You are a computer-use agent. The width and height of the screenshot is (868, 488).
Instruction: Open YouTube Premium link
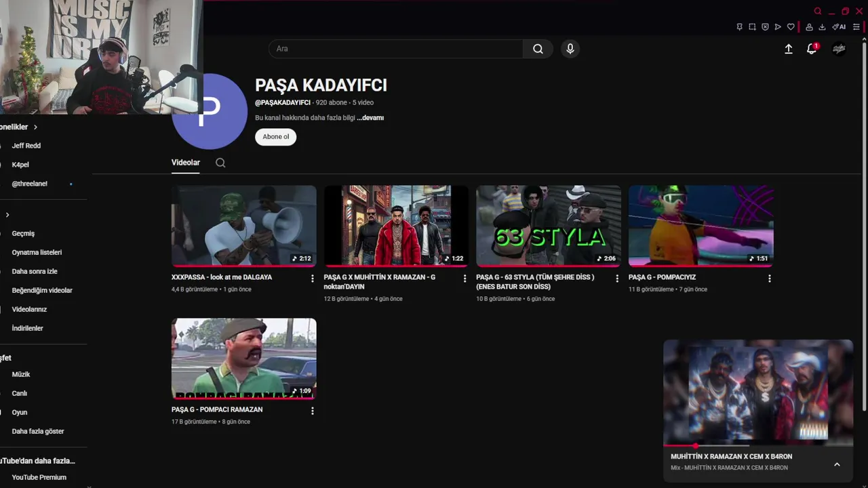39,477
